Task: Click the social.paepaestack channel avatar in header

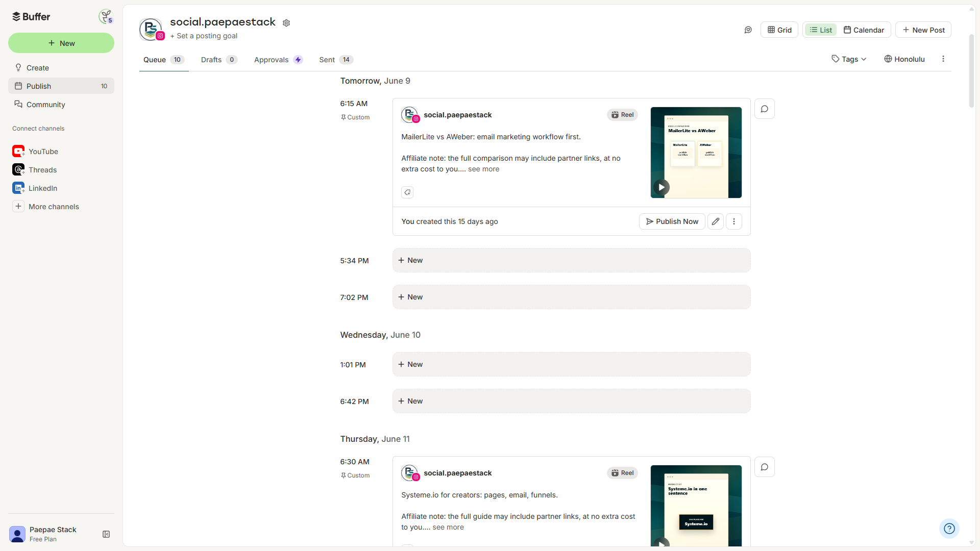Action: point(151,29)
